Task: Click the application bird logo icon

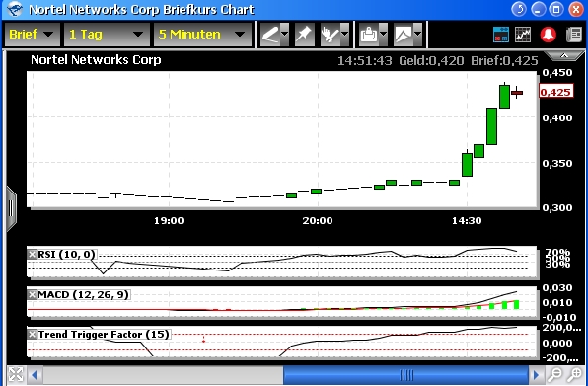Action: pos(14,9)
